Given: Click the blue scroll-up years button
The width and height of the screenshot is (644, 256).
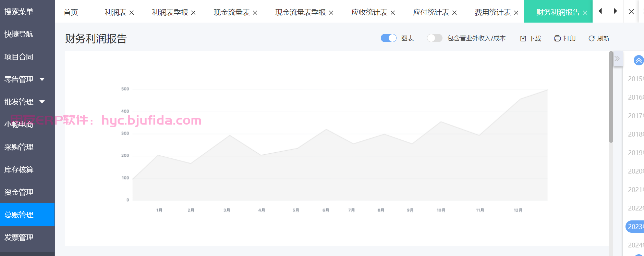Looking at the screenshot, I should point(639,61).
